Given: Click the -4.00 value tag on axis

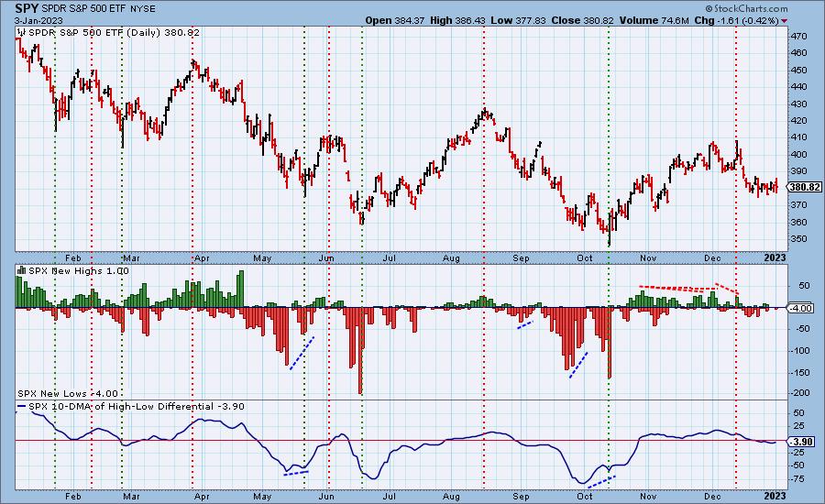Looking at the screenshot, I should [801, 308].
